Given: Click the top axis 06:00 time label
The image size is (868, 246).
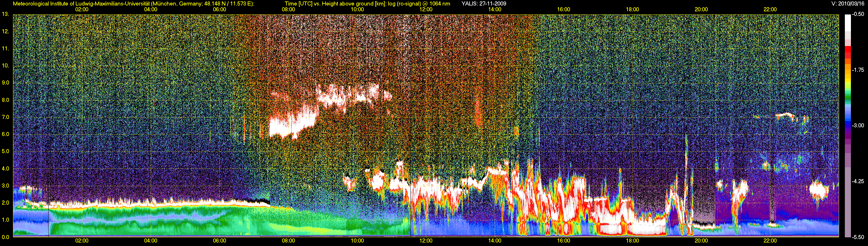Looking at the screenshot, I should [x=220, y=10].
